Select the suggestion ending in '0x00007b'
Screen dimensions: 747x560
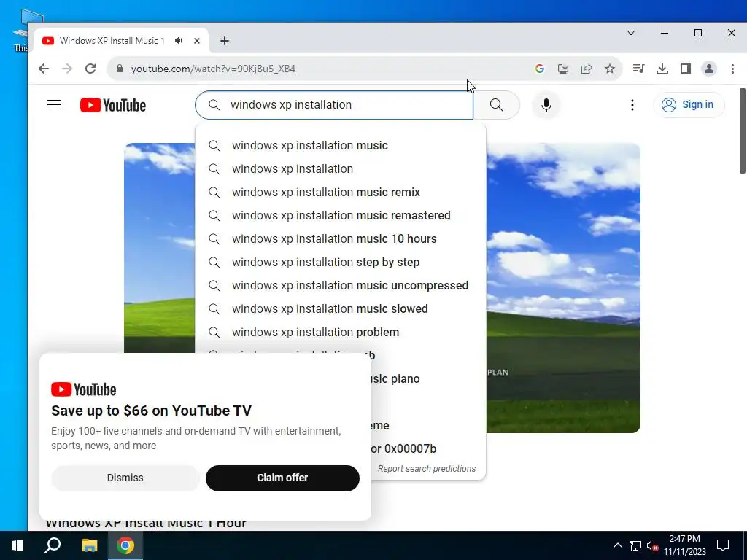pos(427,448)
